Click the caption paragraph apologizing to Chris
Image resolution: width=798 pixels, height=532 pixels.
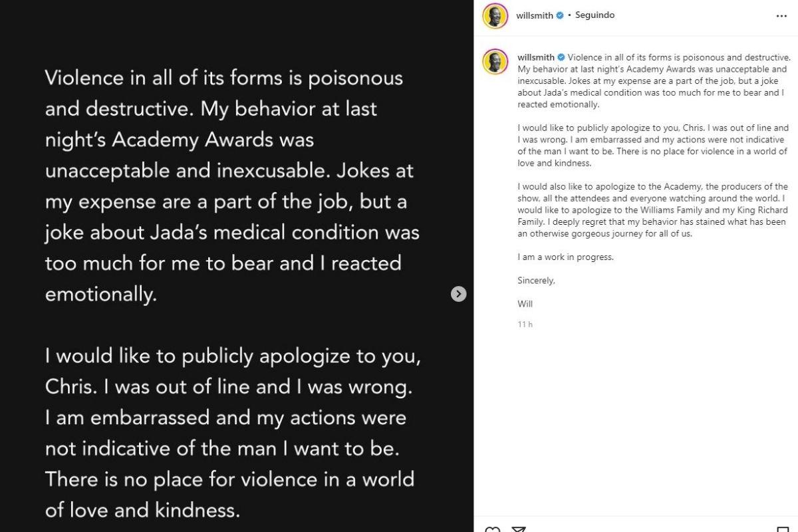[652, 145]
